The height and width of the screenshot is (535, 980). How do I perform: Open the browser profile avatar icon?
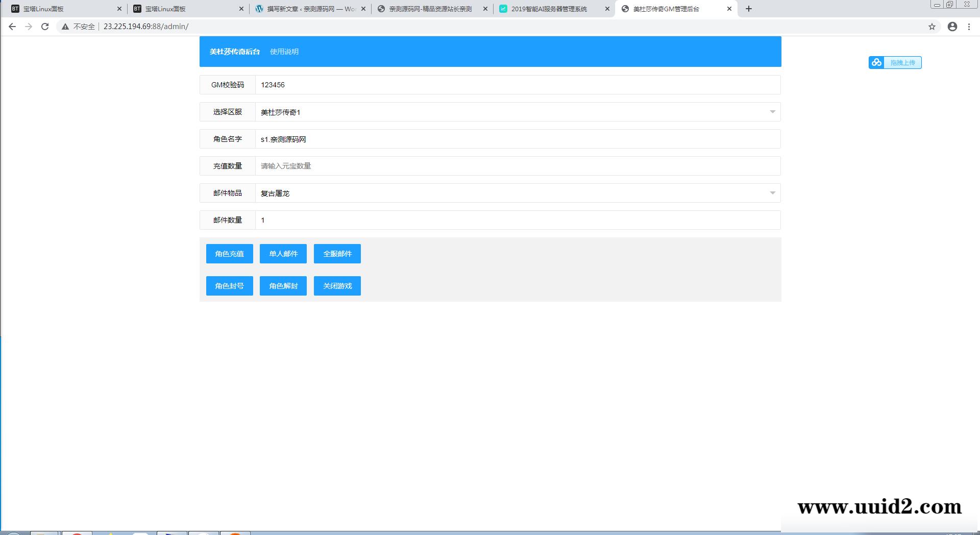[x=952, y=27]
